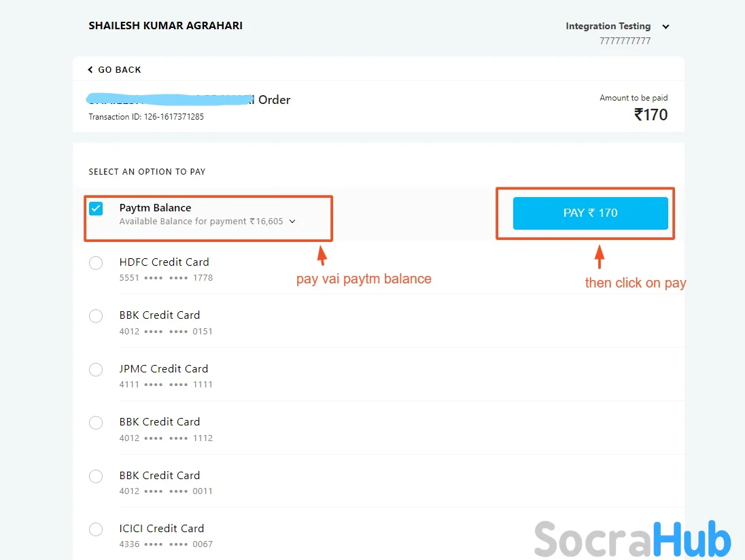745x560 pixels.
Task: Uncheck the Paytm Balance checkbox
Action: 96,209
